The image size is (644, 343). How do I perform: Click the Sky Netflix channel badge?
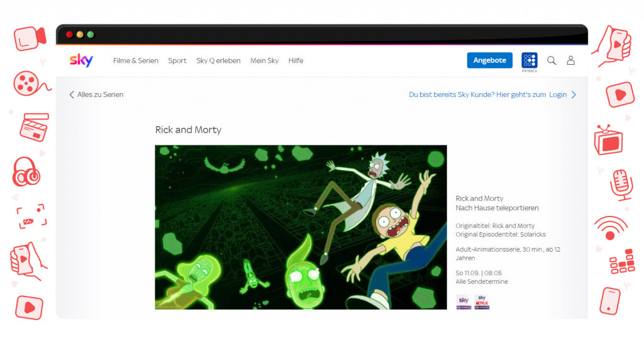click(482, 301)
